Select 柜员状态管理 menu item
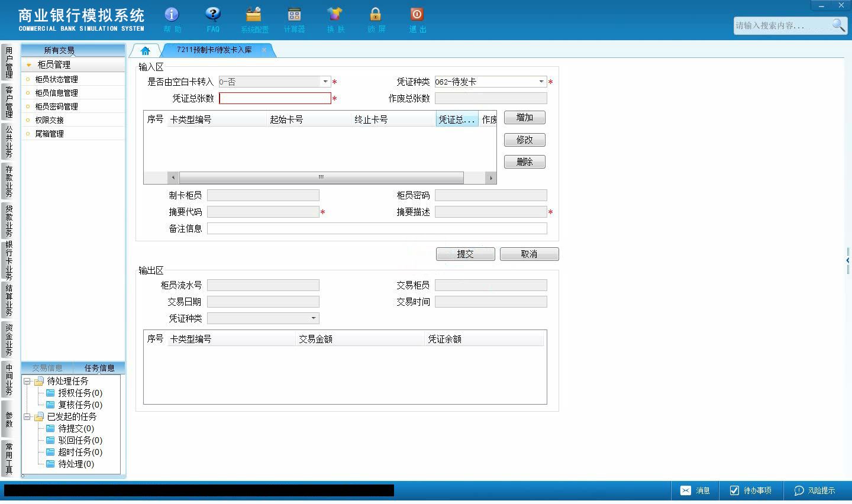This screenshot has width=852, height=504. pyautogui.click(x=56, y=79)
